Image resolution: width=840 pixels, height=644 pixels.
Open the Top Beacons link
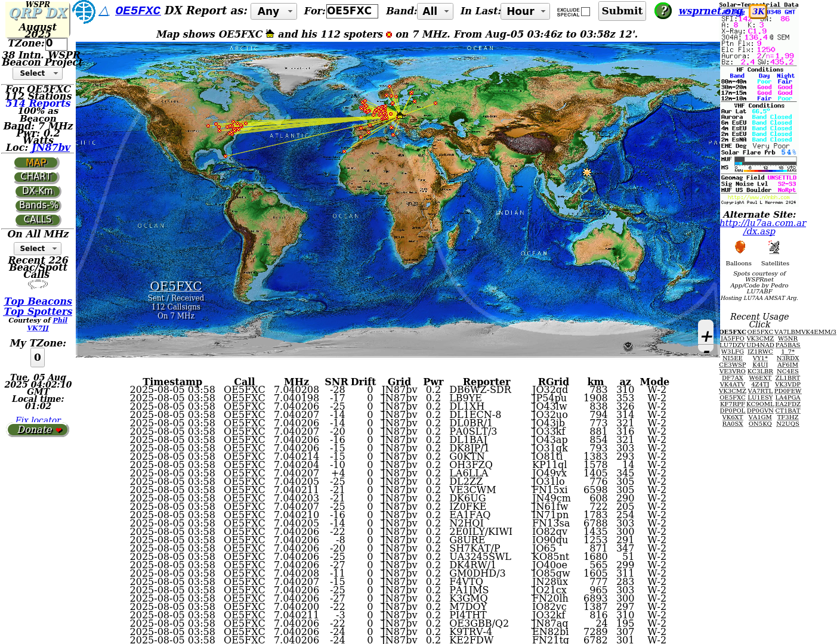click(38, 301)
